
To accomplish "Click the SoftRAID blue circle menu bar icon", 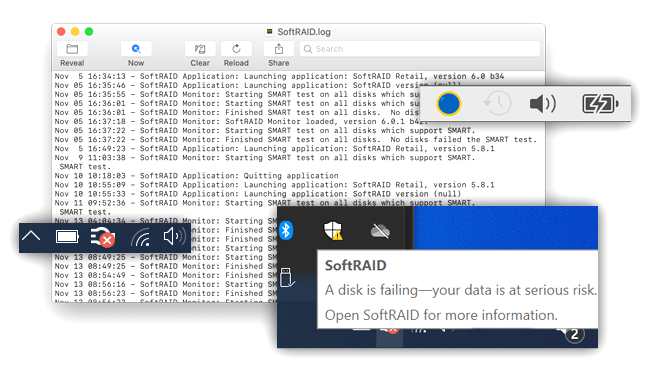I will [x=449, y=104].
